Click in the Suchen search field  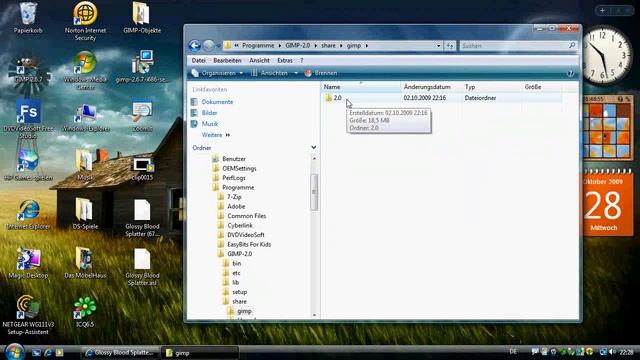pyautogui.click(x=513, y=46)
